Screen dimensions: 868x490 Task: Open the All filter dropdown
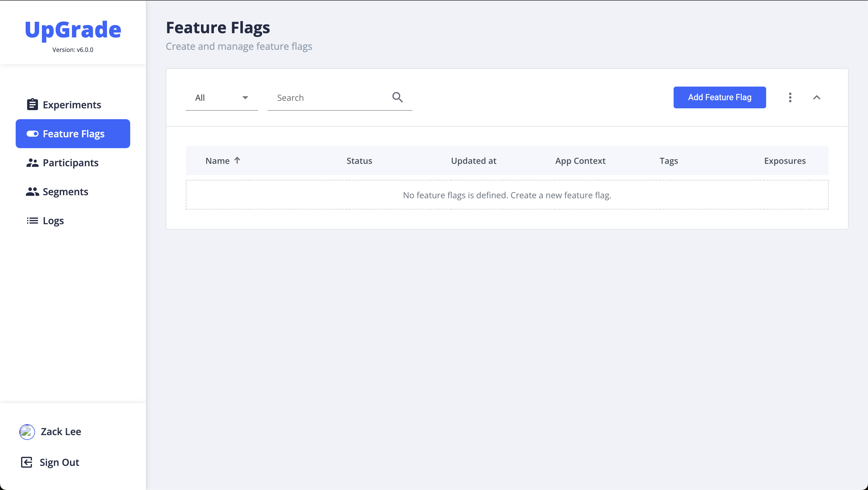tap(222, 98)
